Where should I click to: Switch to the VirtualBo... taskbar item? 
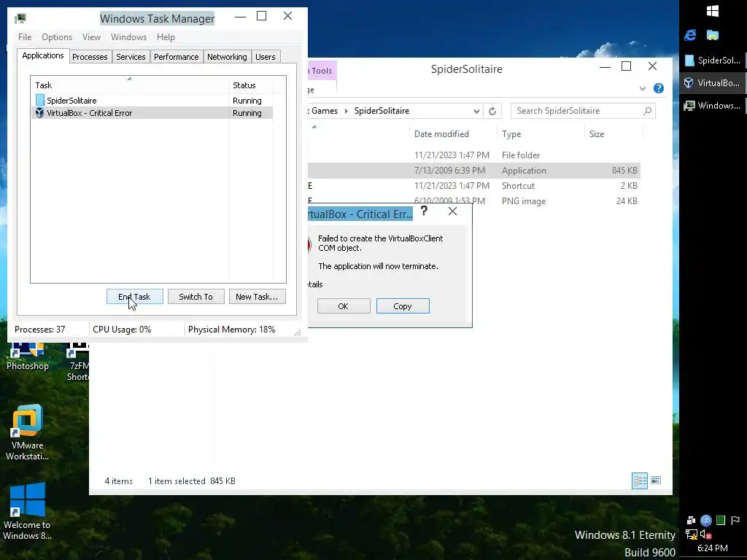713,83
